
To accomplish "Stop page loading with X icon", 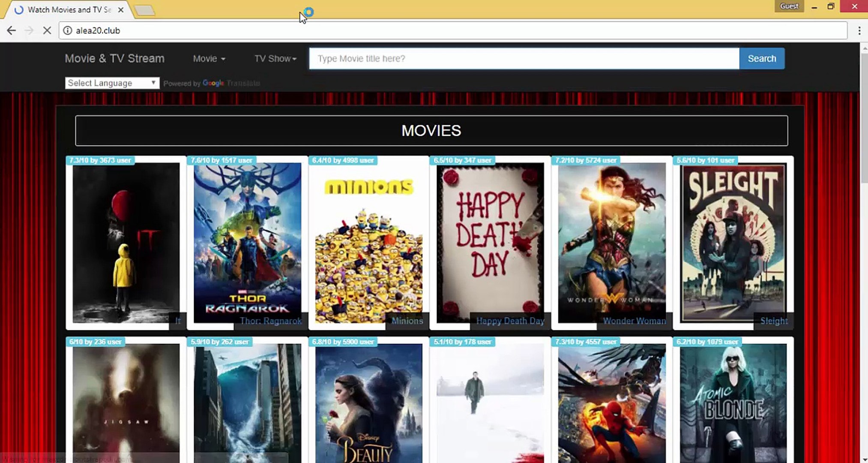I will [47, 30].
